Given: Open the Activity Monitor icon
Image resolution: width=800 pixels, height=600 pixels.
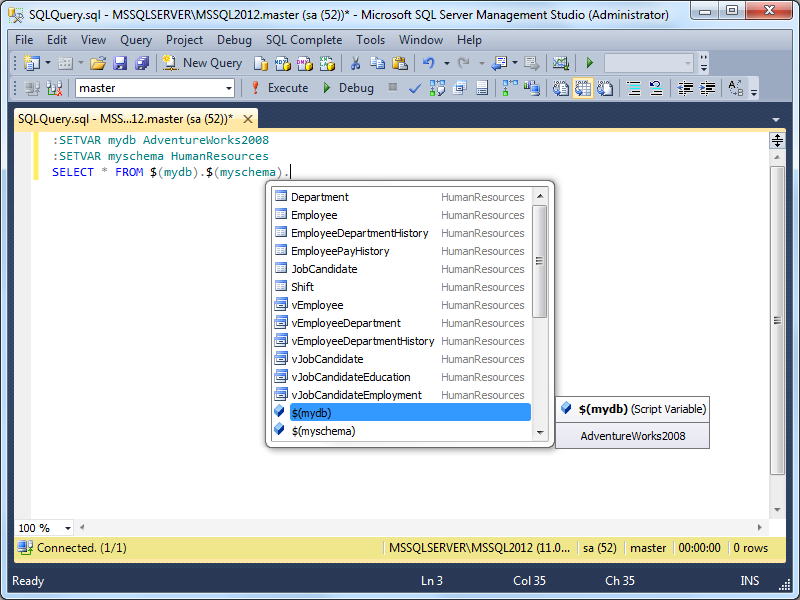Looking at the screenshot, I should coord(560,63).
